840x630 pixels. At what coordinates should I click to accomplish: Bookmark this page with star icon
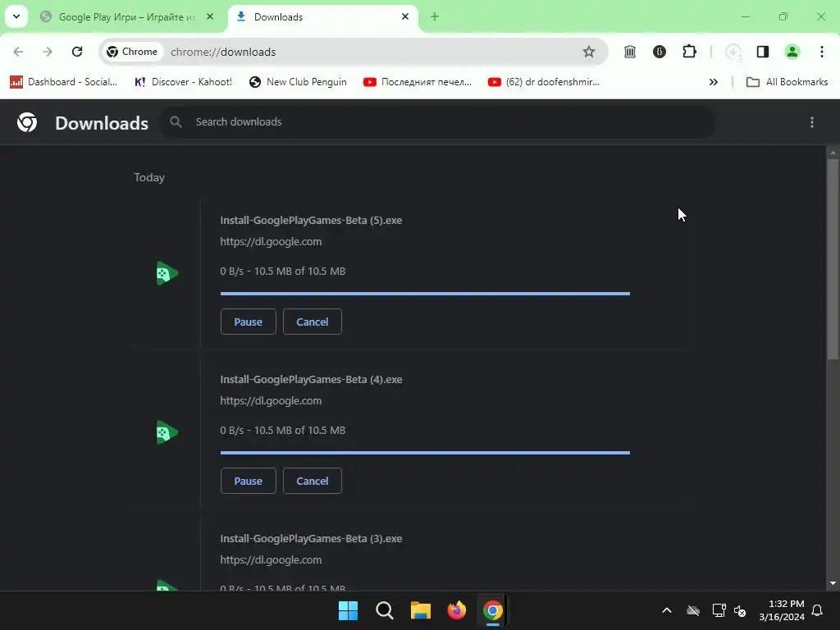[589, 52]
